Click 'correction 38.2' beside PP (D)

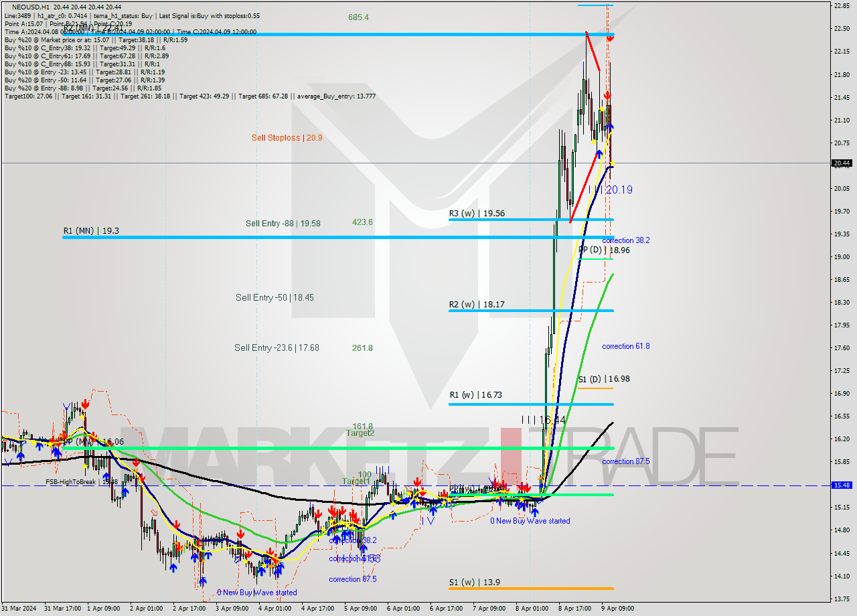click(625, 240)
